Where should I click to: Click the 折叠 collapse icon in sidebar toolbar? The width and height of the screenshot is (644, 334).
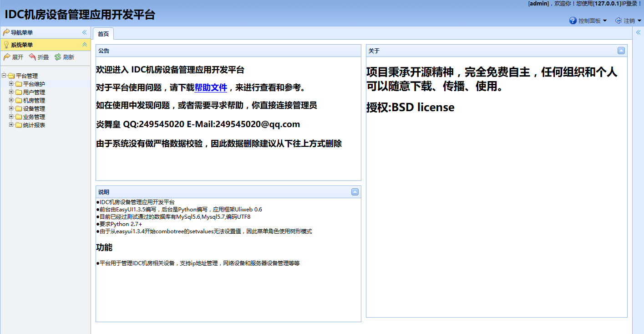(x=32, y=57)
